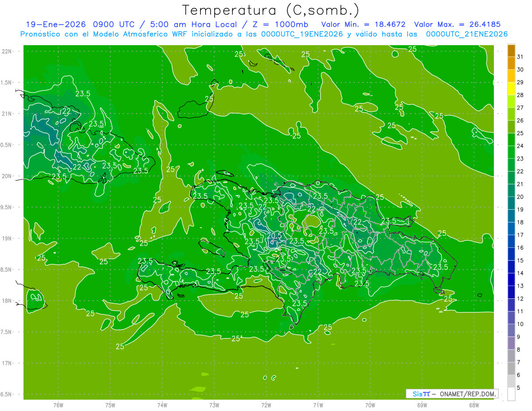Click the '72W' longitude axis label
Image resolution: width=532 pixels, height=411 pixels.
[266, 405]
